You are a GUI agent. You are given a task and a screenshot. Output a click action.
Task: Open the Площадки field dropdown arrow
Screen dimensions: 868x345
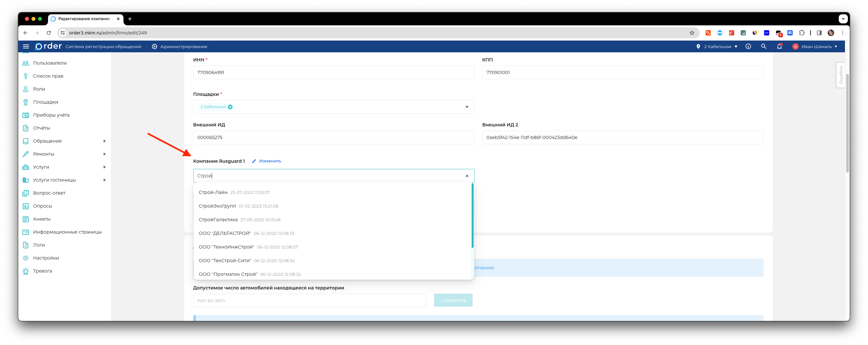point(467,107)
